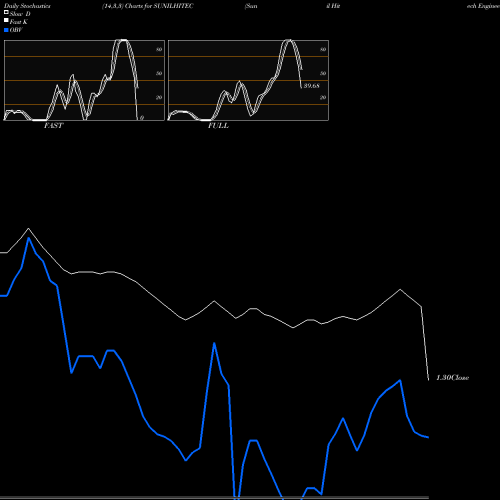
Task: Click the blue OBV legend swatch
Action: 6,30
